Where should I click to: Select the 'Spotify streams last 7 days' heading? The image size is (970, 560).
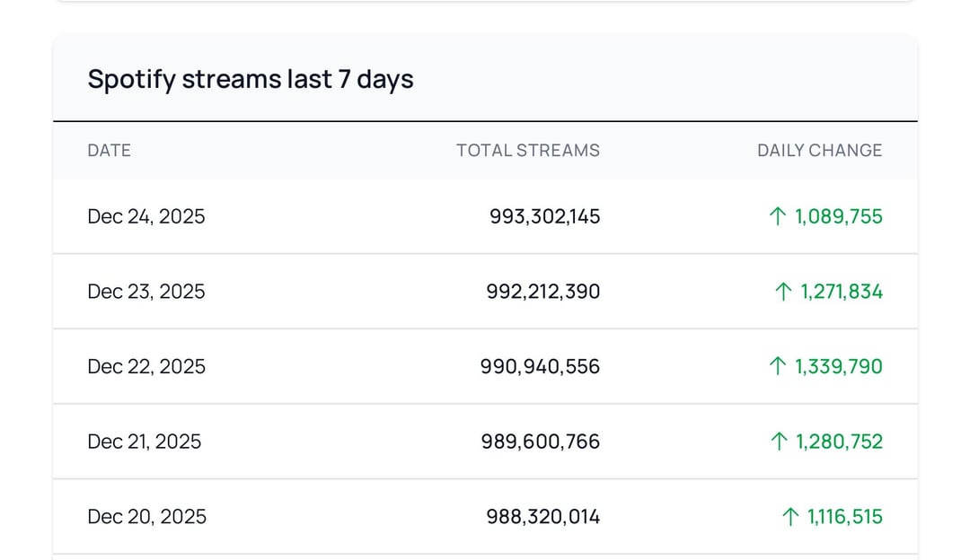pos(251,79)
